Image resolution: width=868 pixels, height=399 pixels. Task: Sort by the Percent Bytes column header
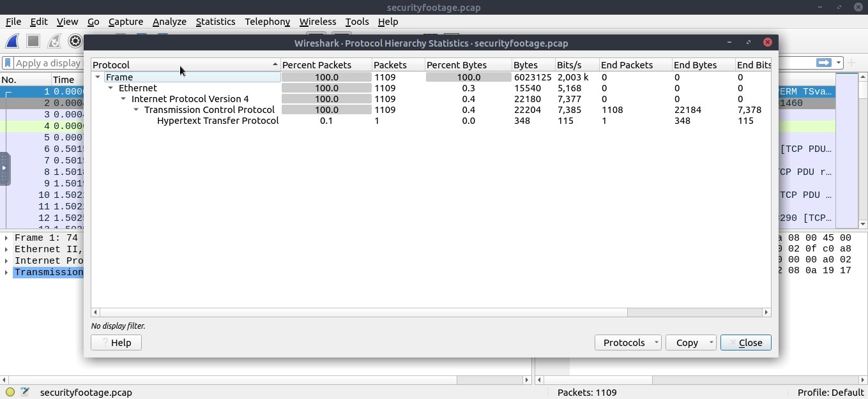click(x=468, y=65)
